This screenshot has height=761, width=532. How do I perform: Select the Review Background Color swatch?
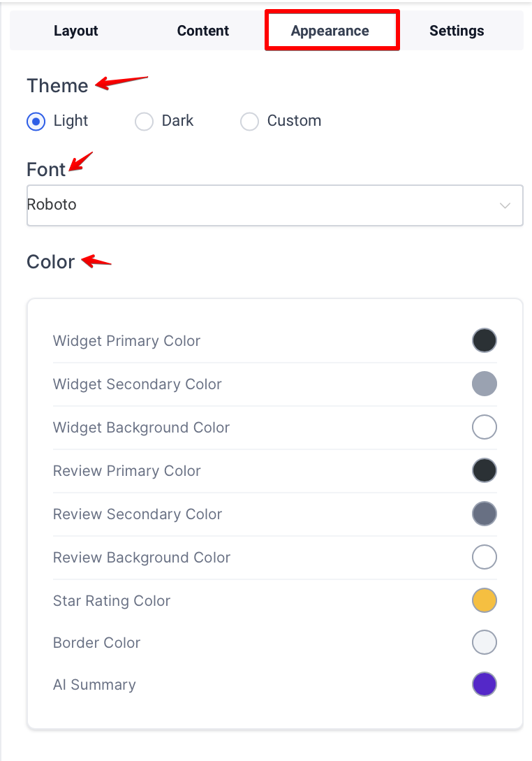(485, 557)
